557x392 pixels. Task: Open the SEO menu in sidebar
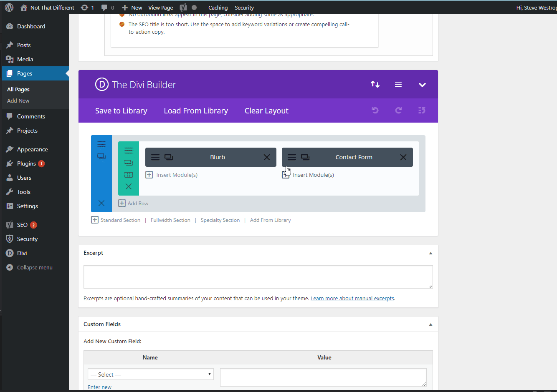point(23,225)
